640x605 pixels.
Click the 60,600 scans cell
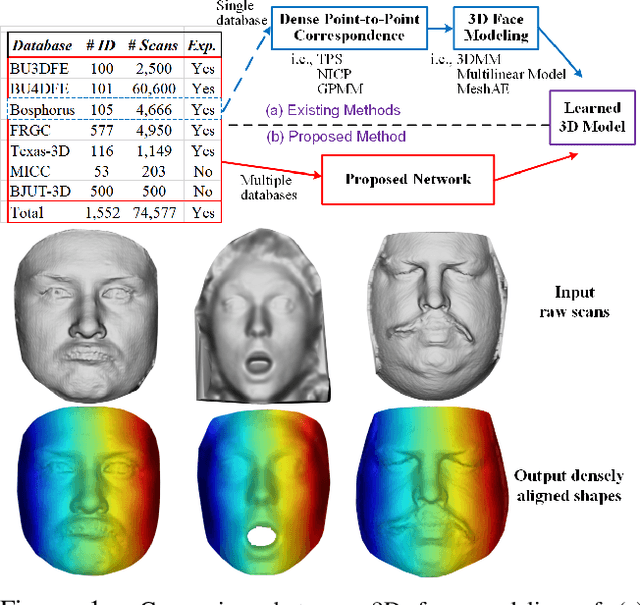[x=154, y=89]
